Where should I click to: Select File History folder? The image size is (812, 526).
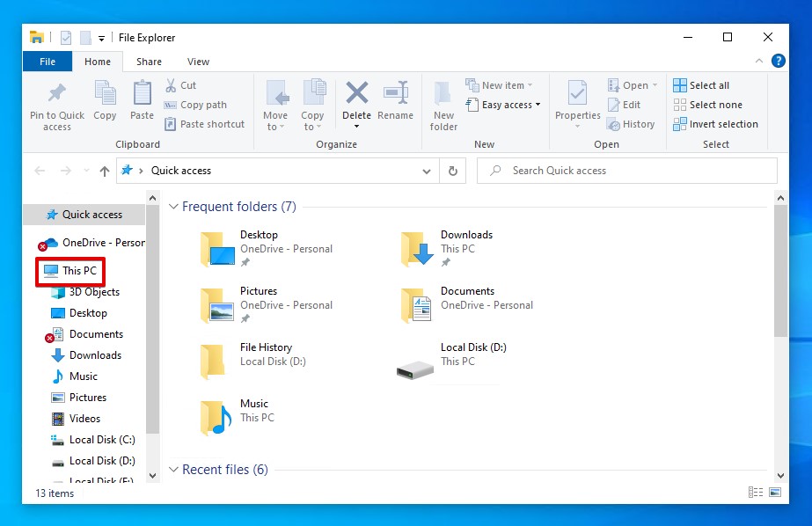253,362
